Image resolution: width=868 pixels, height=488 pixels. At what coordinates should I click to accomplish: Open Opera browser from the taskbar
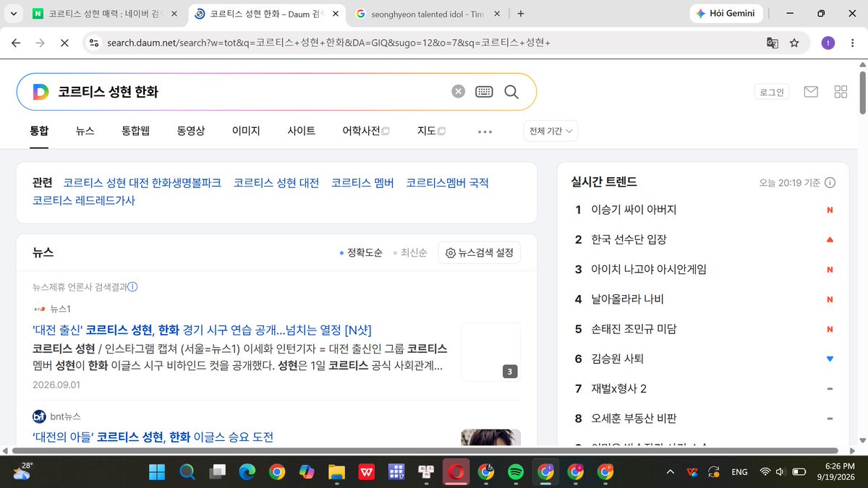(x=456, y=472)
